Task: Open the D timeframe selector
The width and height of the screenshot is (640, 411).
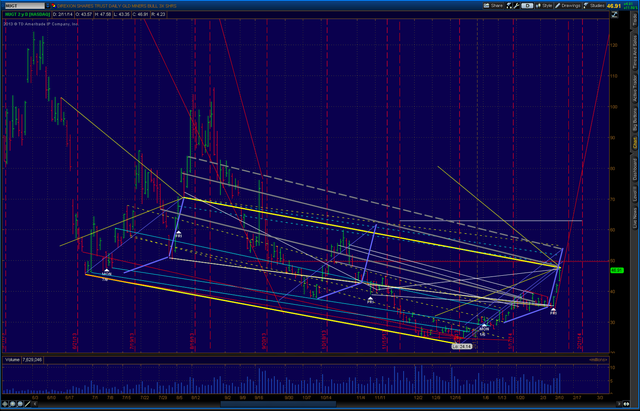Action: point(527,6)
